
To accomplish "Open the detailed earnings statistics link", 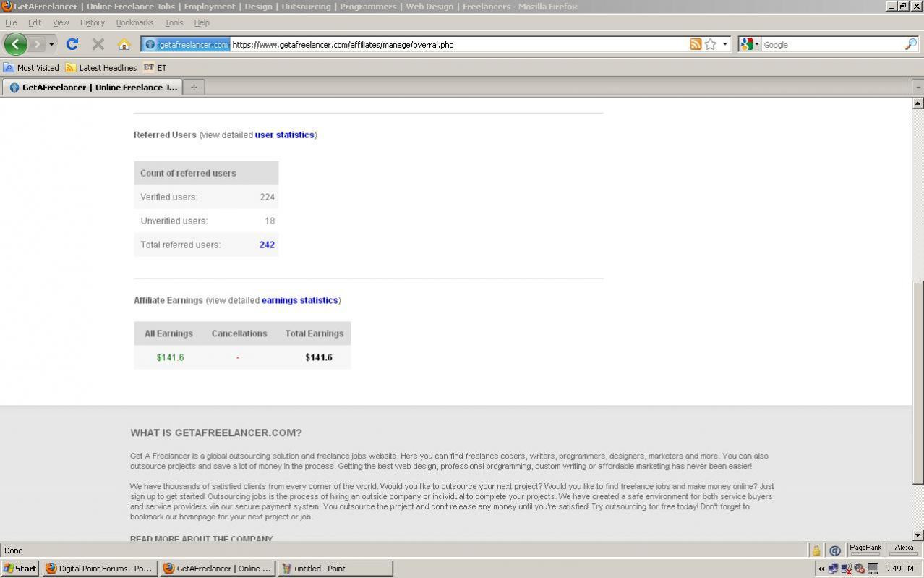I will tap(299, 300).
